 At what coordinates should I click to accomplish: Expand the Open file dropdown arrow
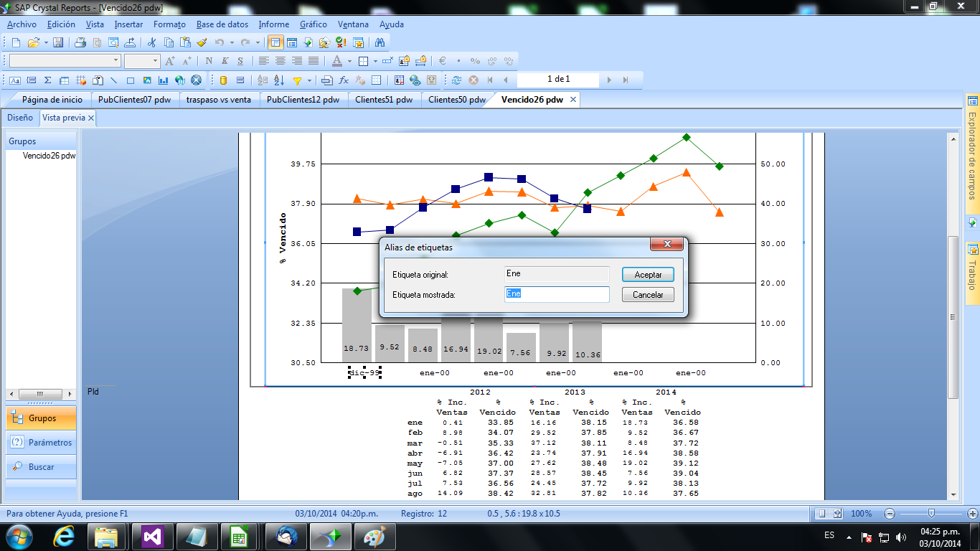(x=46, y=42)
